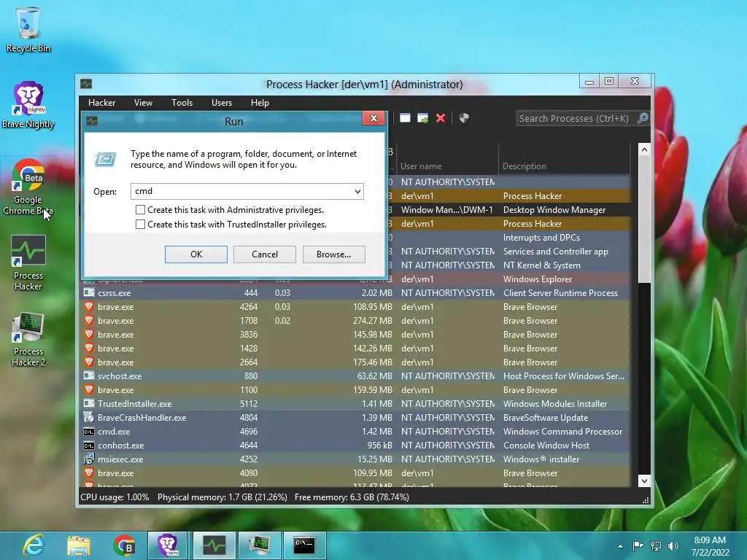Click Console Window Host description
This screenshot has height=560, width=747.
click(x=546, y=446)
